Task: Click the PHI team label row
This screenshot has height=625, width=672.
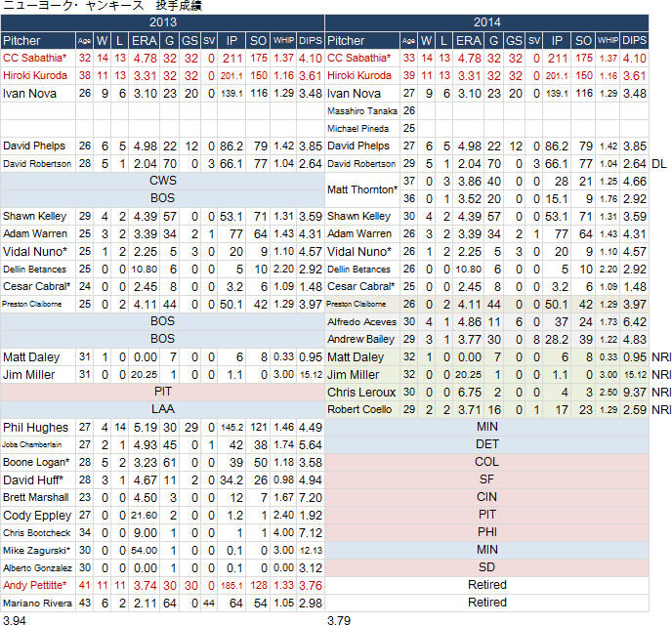Action: [x=486, y=532]
